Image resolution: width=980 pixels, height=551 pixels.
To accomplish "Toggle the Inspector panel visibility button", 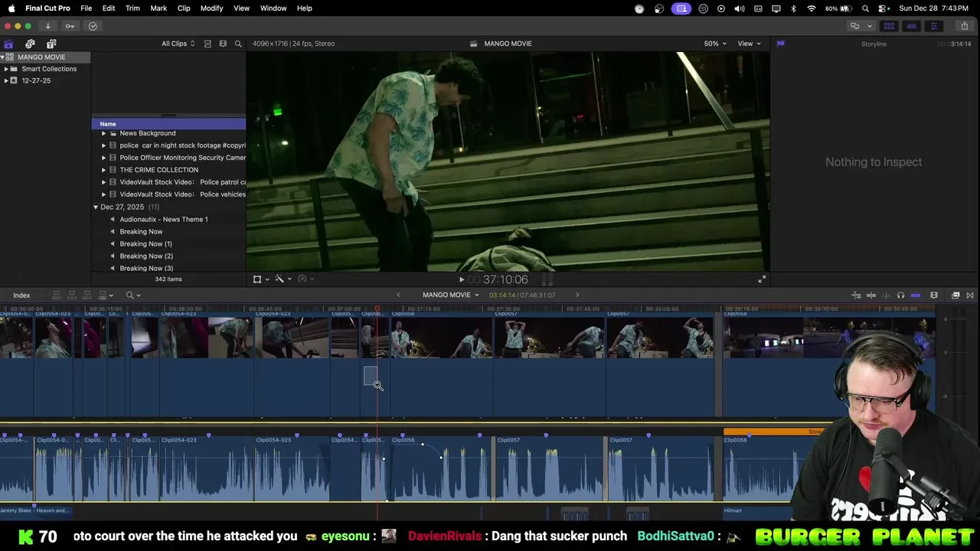I will point(933,26).
